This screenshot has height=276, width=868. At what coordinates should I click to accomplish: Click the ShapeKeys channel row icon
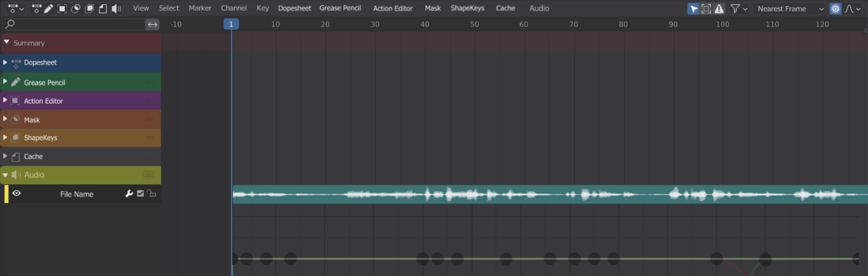(16, 137)
